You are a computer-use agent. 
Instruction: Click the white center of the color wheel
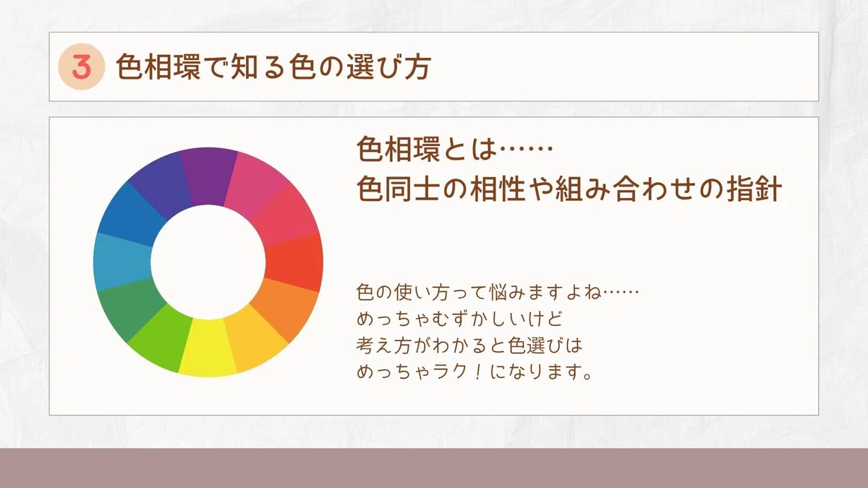(x=208, y=262)
